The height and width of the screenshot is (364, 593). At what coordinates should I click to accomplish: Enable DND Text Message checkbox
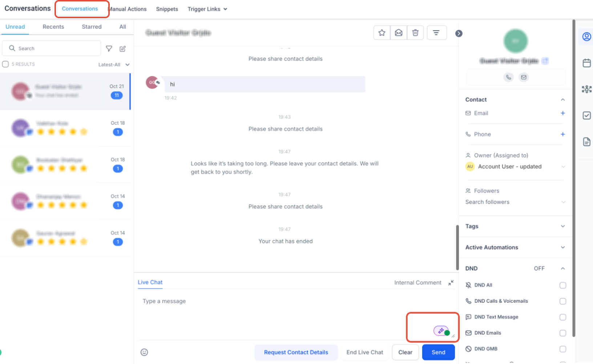pyautogui.click(x=563, y=317)
